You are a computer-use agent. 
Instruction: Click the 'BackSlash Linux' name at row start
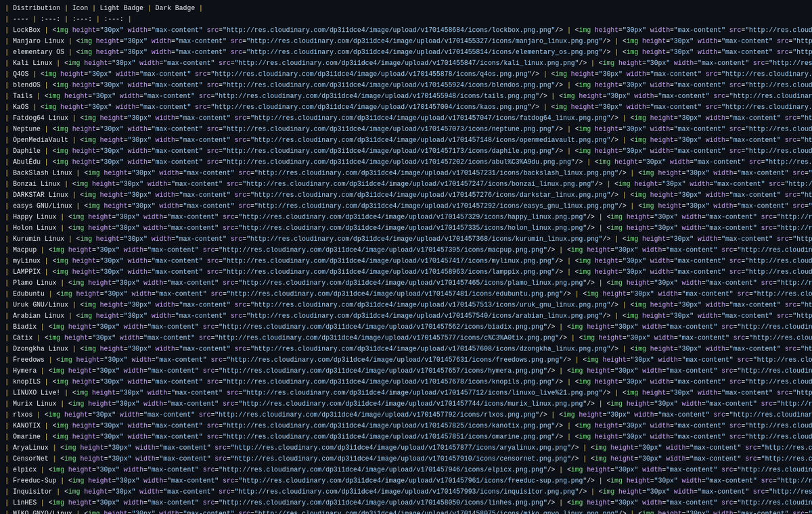pyautogui.click(x=43, y=172)
